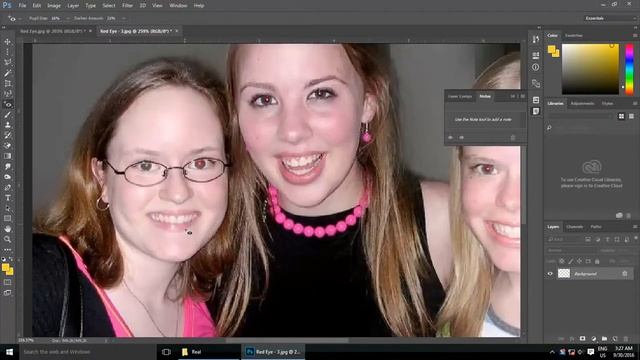Delete layer with Layers panel trash icon

point(626,339)
